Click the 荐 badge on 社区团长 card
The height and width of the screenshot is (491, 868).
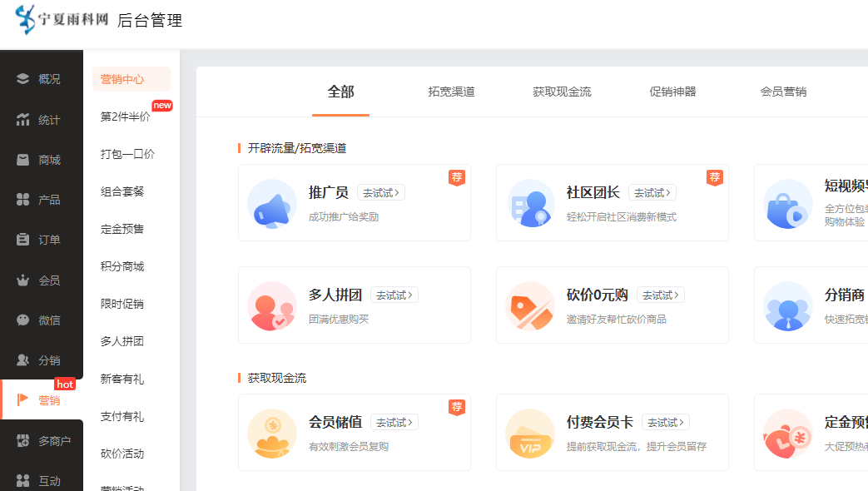pos(715,178)
